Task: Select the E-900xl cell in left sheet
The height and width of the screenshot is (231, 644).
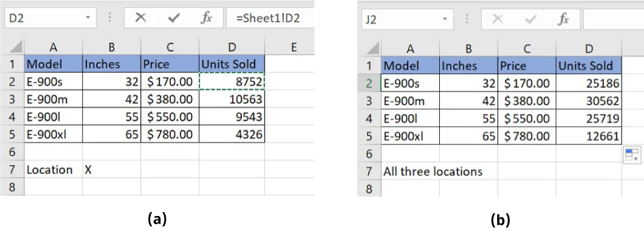Action: tap(53, 135)
